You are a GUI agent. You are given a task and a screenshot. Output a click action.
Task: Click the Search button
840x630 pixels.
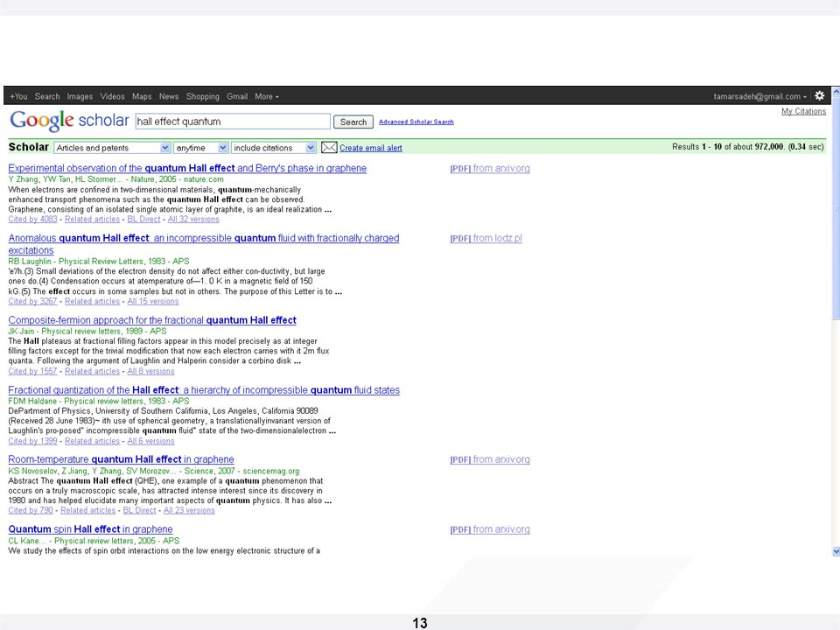353,122
